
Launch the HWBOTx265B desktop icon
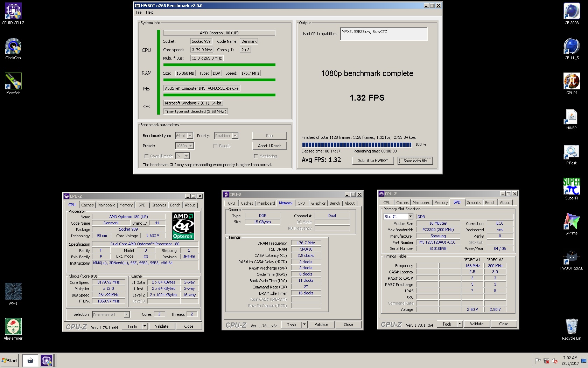(x=572, y=259)
